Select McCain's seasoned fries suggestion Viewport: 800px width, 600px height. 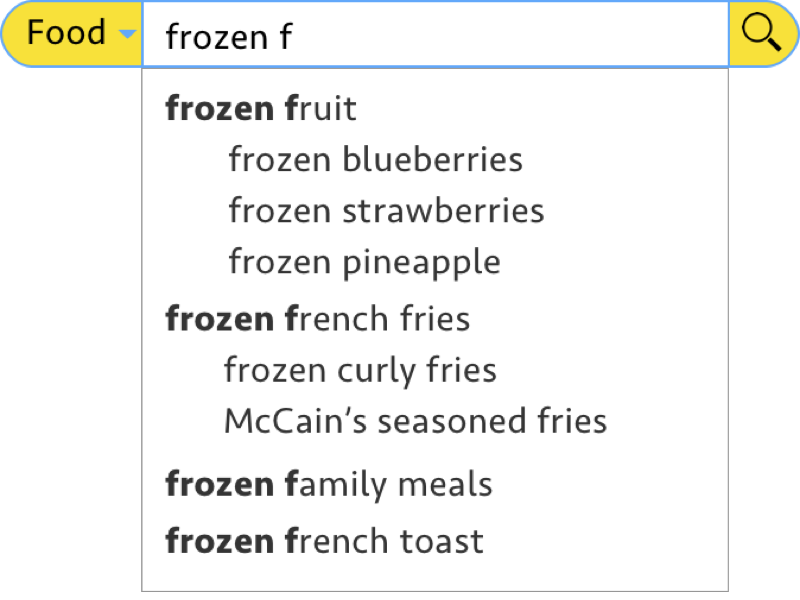(414, 420)
